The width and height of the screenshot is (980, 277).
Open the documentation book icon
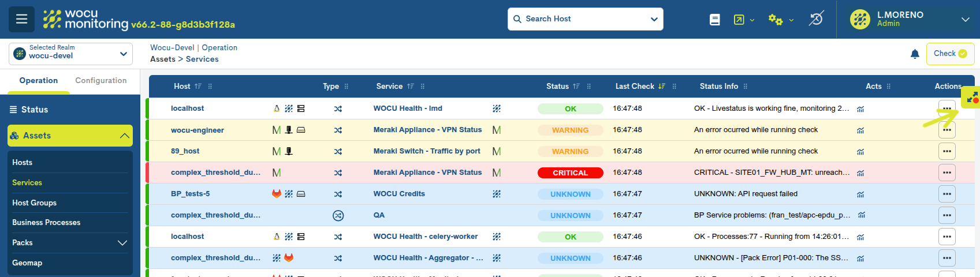click(x=714, y=20)
